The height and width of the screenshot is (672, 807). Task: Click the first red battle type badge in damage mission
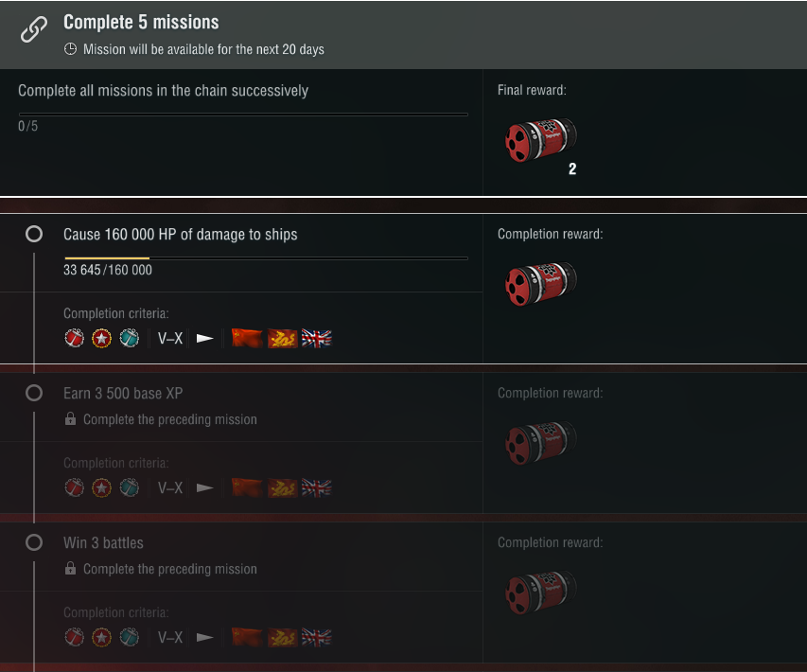point(74,338)
